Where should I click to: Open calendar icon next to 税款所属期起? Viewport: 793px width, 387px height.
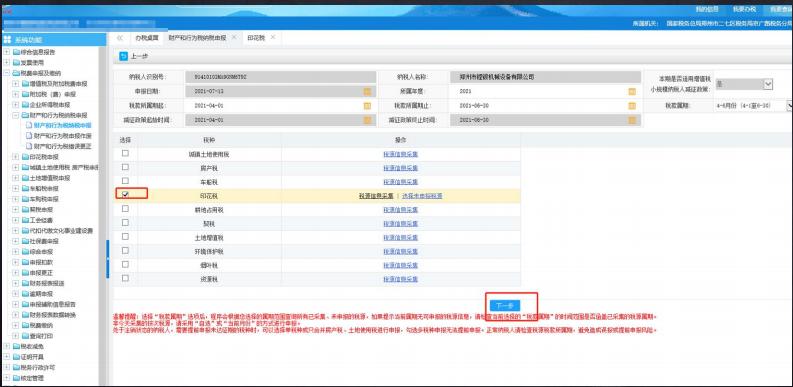tap(367, 106)
